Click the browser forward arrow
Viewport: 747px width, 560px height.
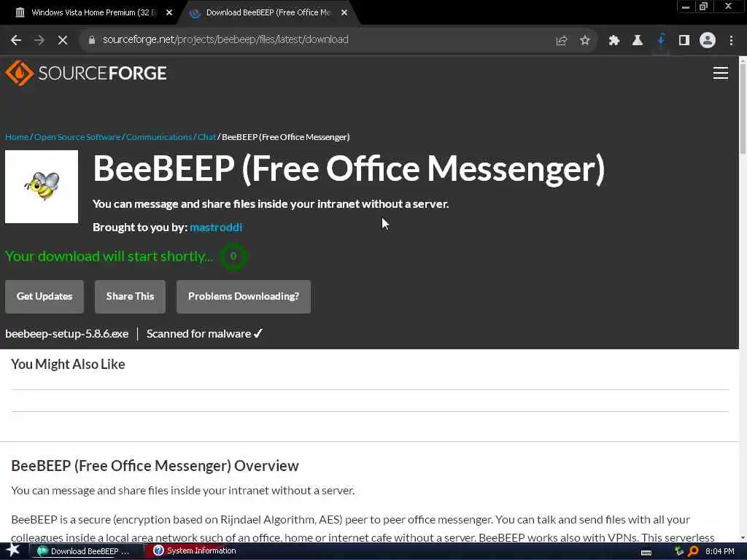[x=39, y=40]
